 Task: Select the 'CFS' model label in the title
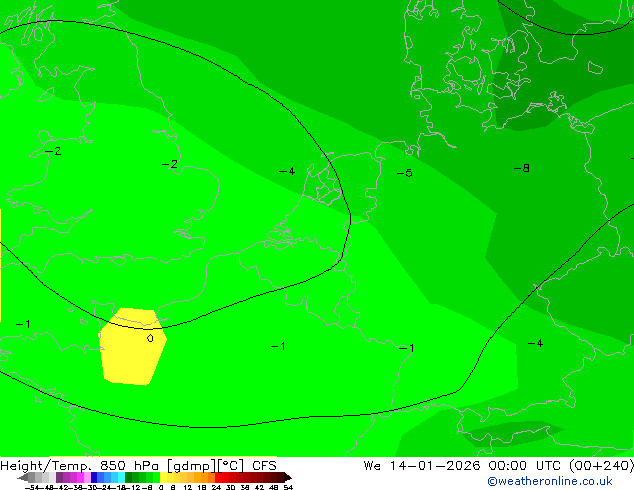[x=264, y=466]
